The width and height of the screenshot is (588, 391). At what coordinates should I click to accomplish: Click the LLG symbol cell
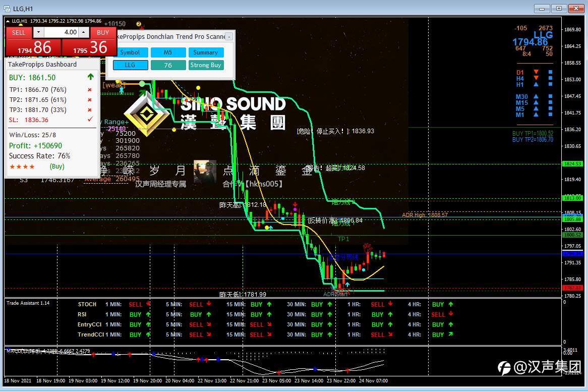coord(130,65)
